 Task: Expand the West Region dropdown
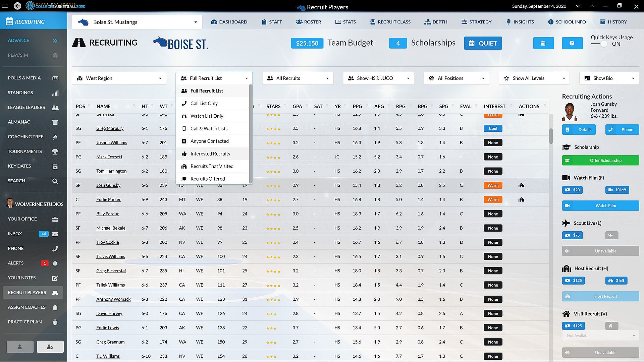[x=119, y=78]
